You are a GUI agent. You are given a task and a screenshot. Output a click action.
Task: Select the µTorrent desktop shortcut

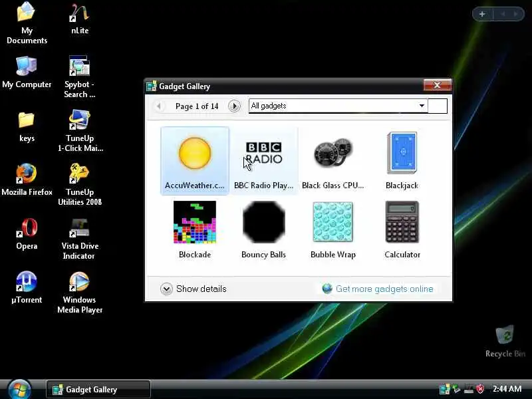[27, 287]
